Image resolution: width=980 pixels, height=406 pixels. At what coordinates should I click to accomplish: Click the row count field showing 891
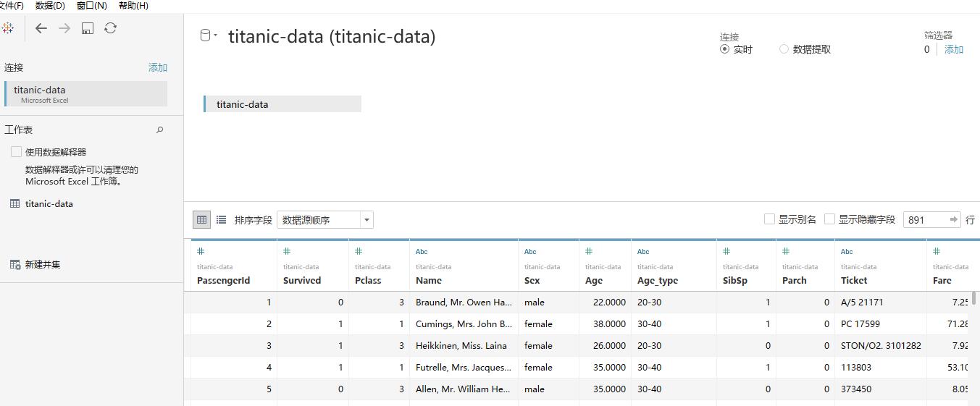tap(925, 219)
